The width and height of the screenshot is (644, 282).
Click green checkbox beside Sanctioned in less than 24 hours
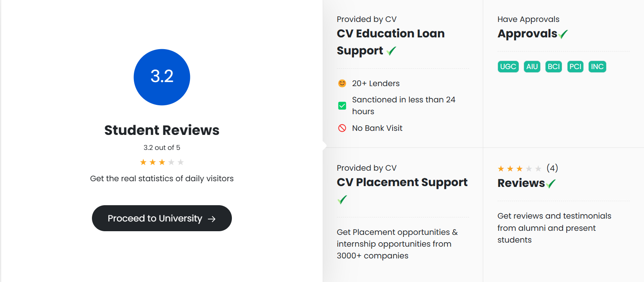coord(342,106)
